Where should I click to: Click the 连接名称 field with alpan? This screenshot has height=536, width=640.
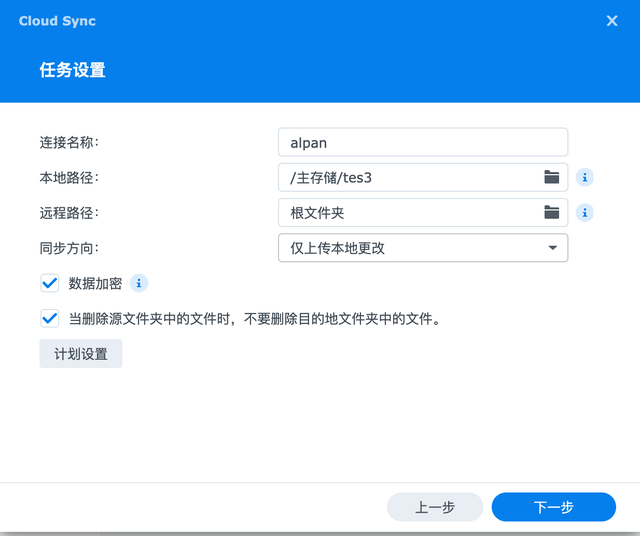(x=423, y=142)
